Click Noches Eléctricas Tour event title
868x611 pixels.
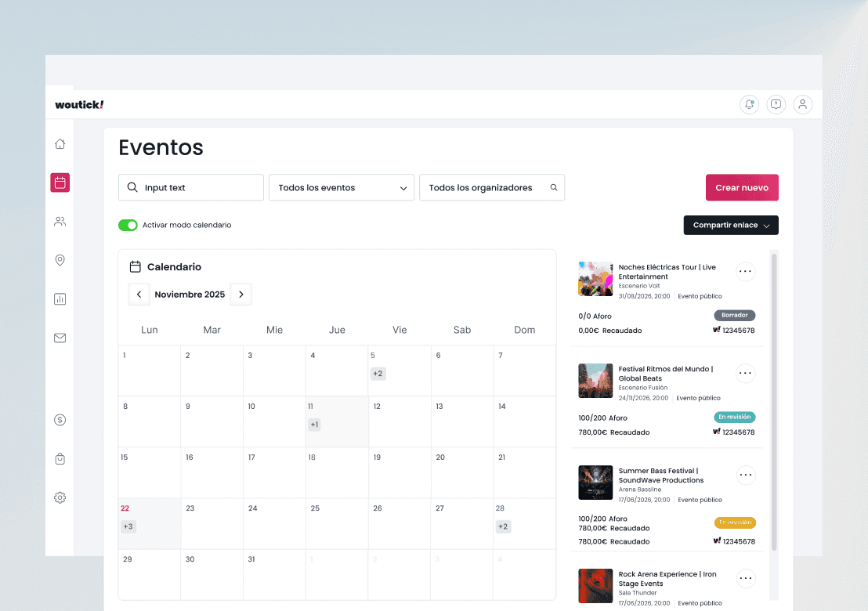click(x=667, y=272)
